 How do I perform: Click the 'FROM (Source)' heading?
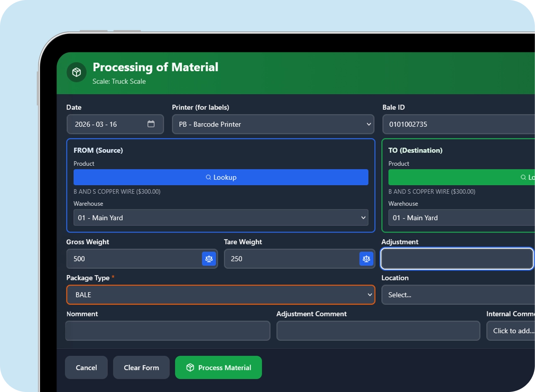pos(98,150)
